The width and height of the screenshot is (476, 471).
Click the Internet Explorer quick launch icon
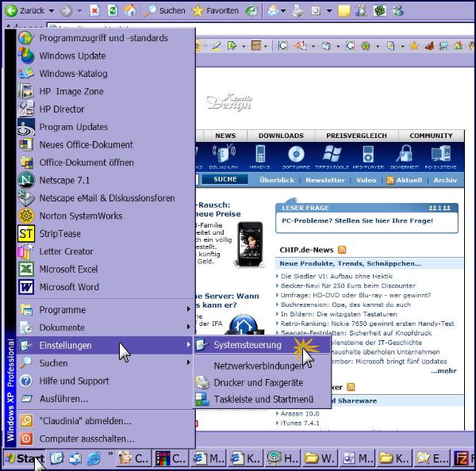(x=94, y=458)
